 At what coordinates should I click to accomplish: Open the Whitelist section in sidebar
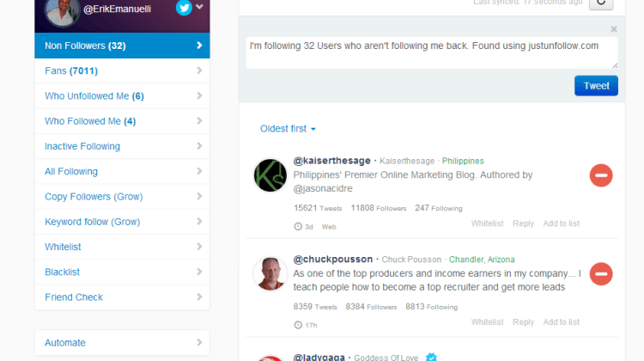122,247
